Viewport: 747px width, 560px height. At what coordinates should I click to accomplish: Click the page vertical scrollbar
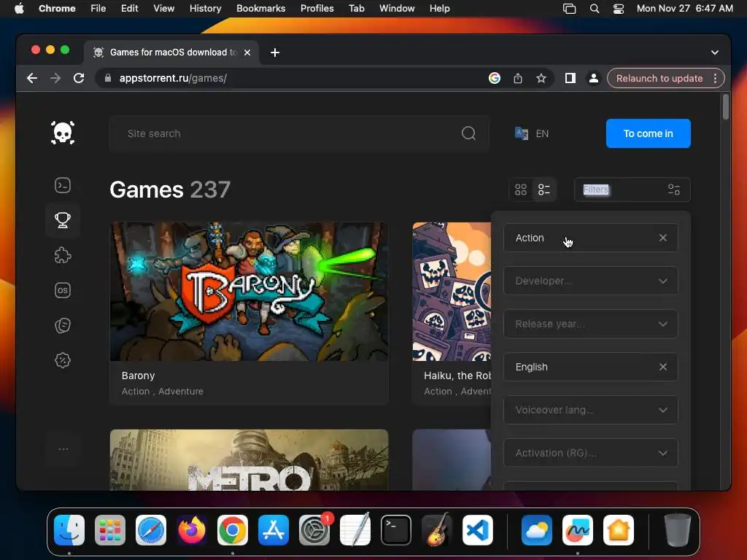[x=725, y=107]
